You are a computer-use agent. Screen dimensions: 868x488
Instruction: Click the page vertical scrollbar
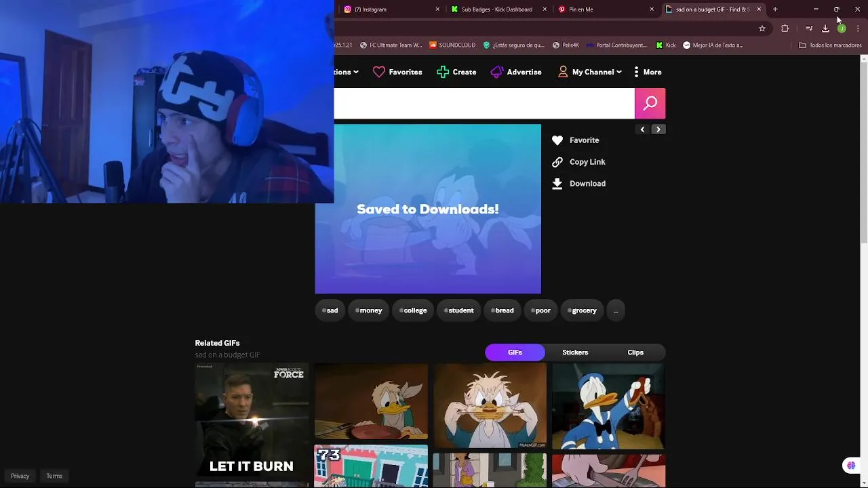tap(863, 152)
